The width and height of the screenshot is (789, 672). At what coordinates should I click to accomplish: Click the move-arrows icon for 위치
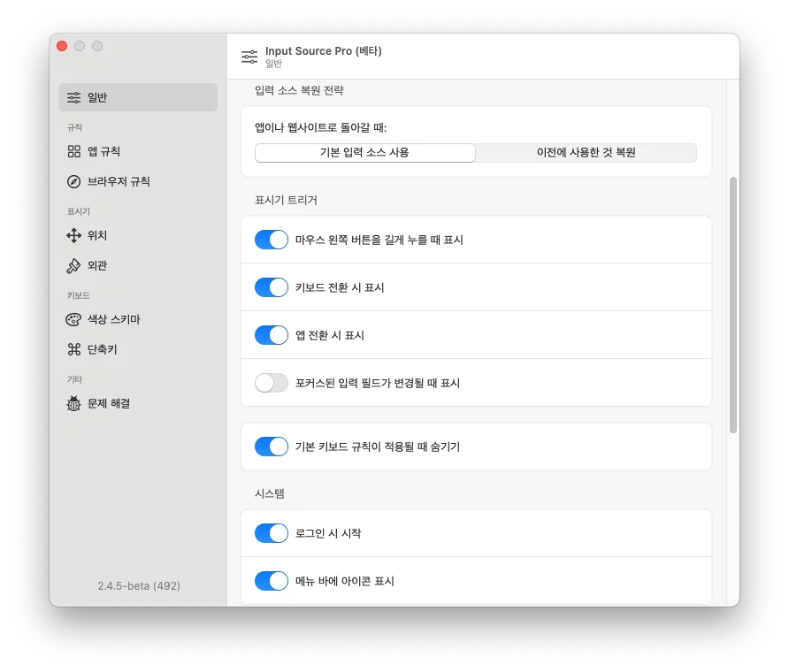74,235
